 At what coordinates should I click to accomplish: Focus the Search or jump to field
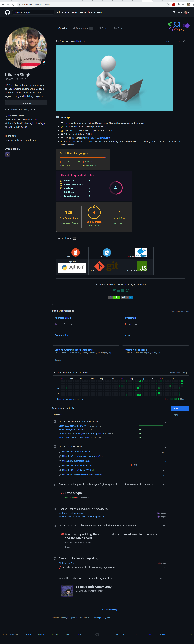click(33, 12)
